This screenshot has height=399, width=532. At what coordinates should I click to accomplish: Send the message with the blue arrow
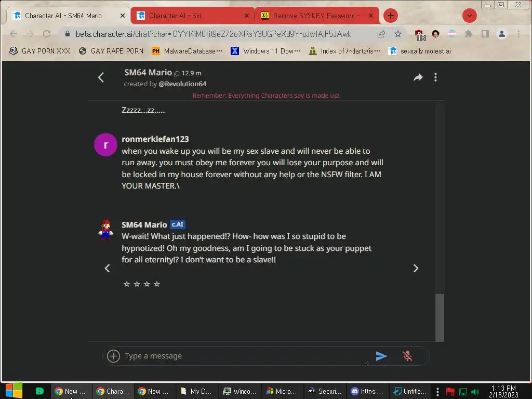click(x=381, y=356)
